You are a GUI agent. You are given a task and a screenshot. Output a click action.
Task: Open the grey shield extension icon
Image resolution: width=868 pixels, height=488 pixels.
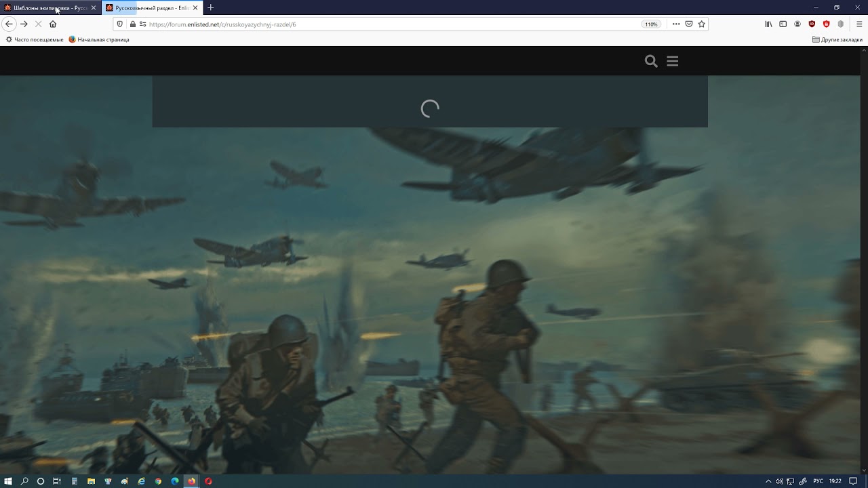coord(841,24)
